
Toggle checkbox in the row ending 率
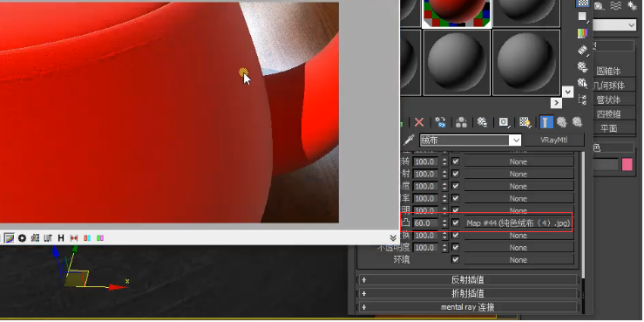pyautogui.click(x=455, y=199)
